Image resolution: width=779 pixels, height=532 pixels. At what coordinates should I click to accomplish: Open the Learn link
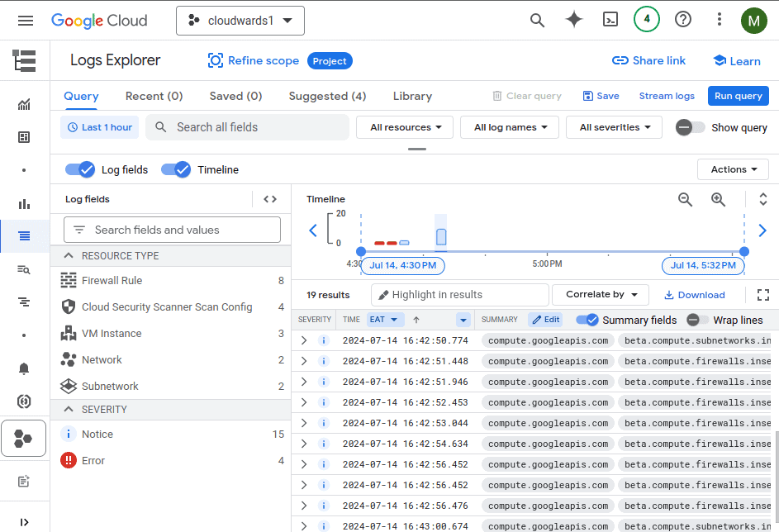click(737, 60)
